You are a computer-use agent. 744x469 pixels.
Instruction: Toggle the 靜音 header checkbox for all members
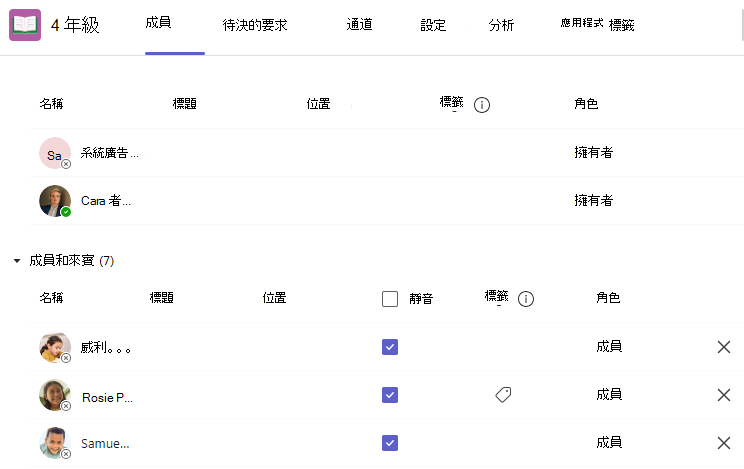coord(390,299)
